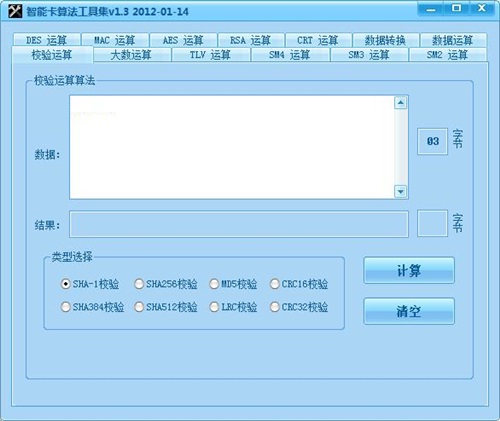This screenshot has height=421, width=500.
Task: Click the data box scroll up arrow
Action: 400,103
